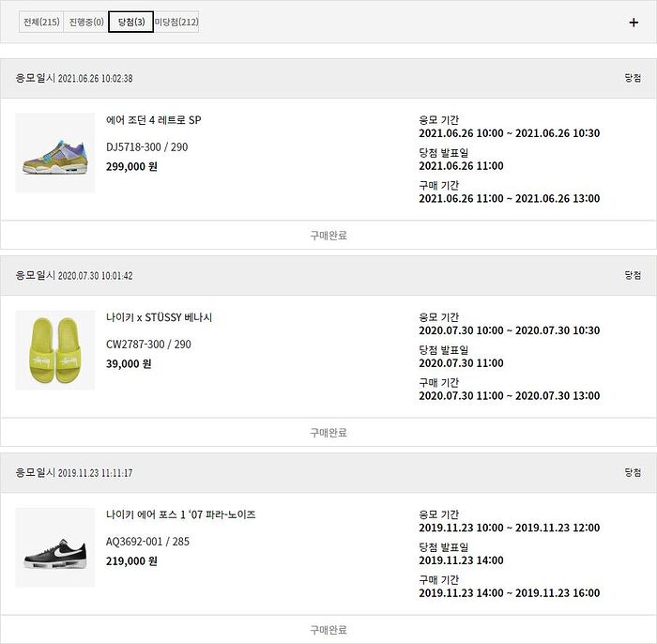Click the 299,000 원 price text
Image resolution: width=657 pixels, height=644 pixels.
131,166
